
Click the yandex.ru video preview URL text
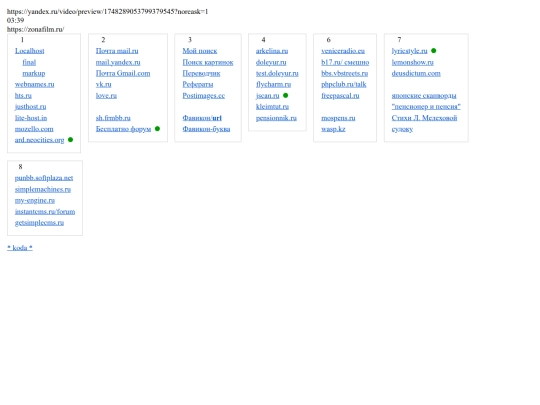(x=107, y=12)
